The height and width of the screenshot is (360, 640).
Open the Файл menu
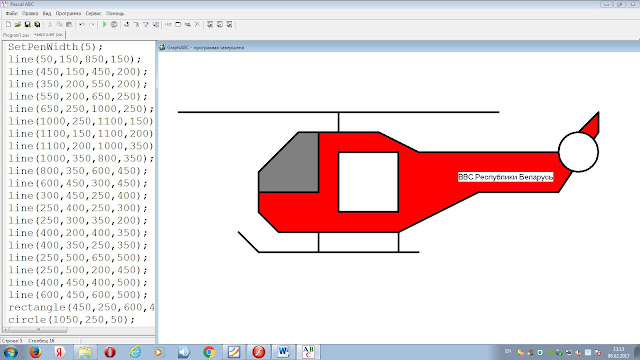11,13
